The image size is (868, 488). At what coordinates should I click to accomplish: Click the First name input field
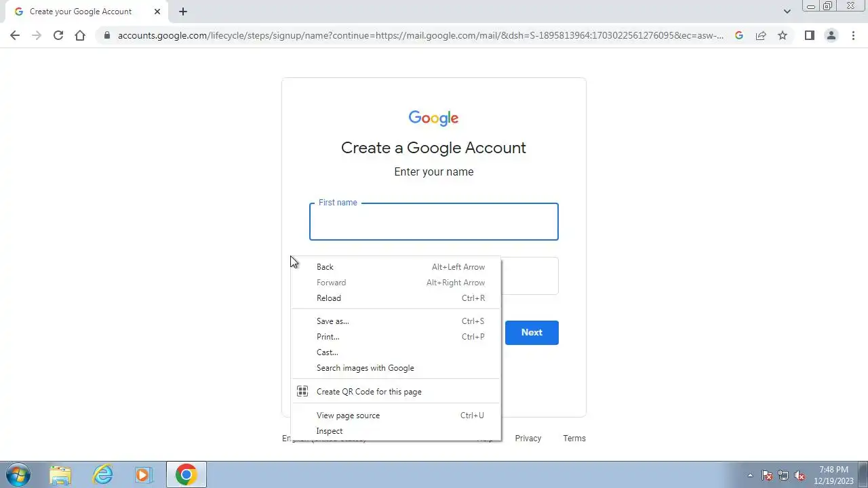(x=434, y=222)
